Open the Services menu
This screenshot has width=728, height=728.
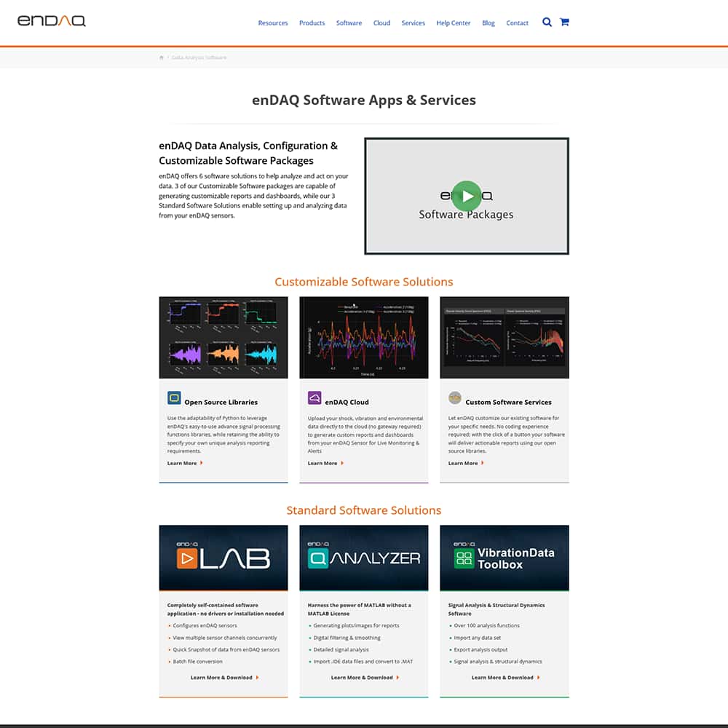coord(414,23)
